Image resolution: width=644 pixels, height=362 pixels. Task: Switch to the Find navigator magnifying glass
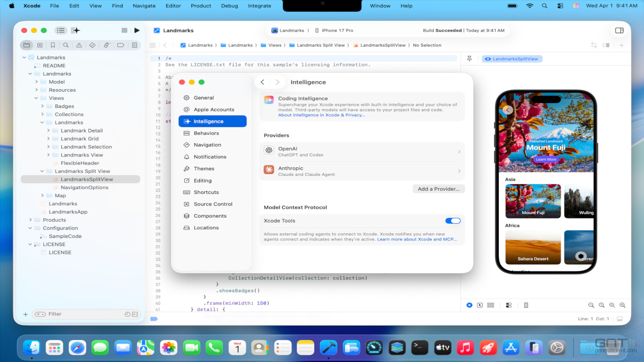tap(66, 45)
